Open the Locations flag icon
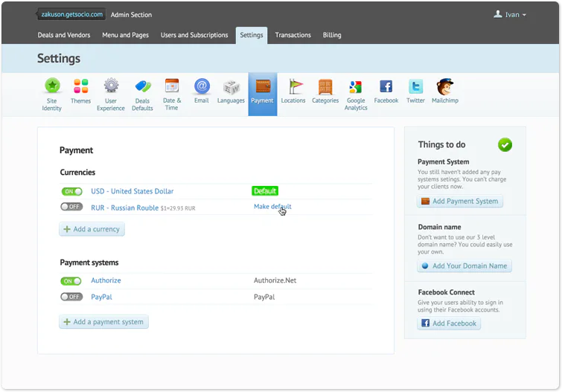The image size is (562, 392). pyautogui.click(x=295, y=86)
